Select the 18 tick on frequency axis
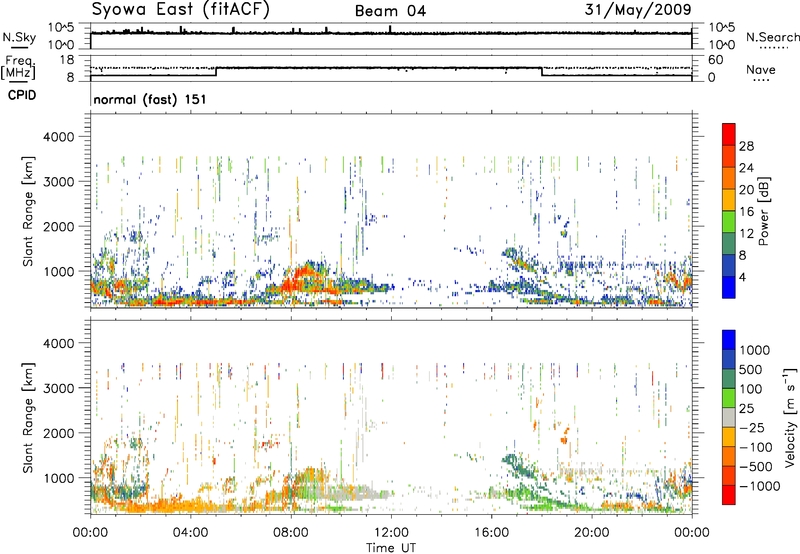800x554 pixels. click(66, 60)
